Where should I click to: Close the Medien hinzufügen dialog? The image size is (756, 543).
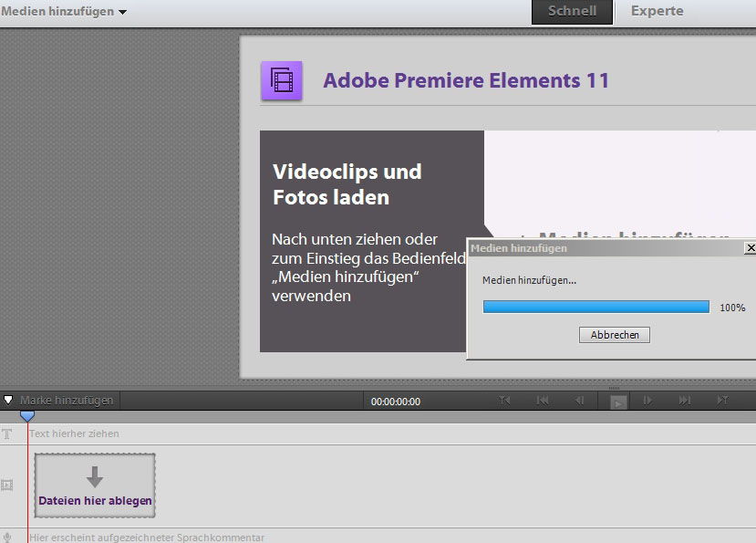pos(751,248)
